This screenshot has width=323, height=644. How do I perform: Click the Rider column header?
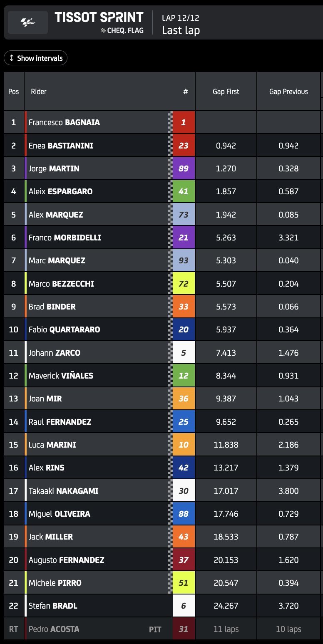click(39, 92)
